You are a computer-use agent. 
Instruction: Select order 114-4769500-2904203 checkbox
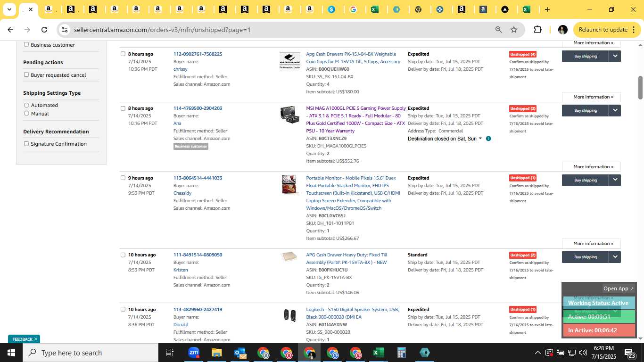(123, 108)
